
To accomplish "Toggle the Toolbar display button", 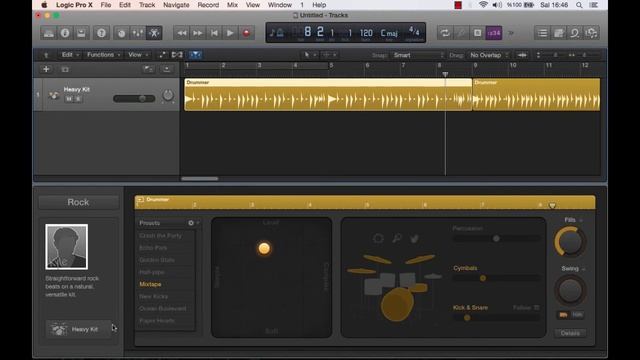I will click(81, 33).
